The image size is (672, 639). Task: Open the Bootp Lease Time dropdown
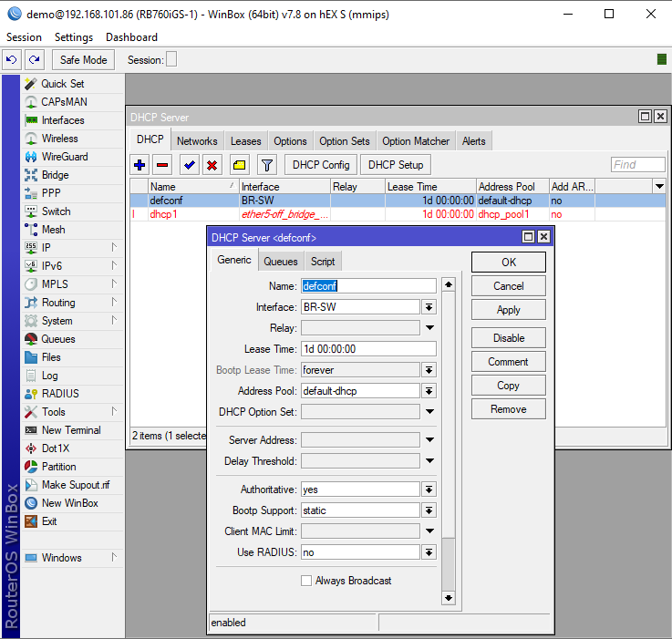pyautogui.click(x=429, y=370)
